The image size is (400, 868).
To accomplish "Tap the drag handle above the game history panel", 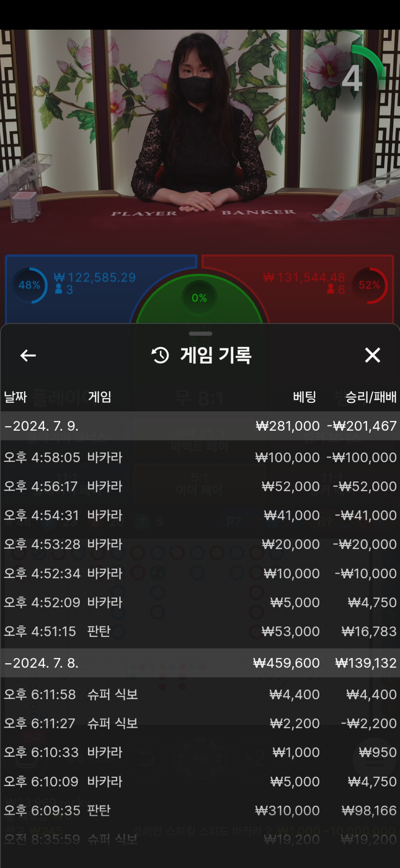I will [200, 333].
